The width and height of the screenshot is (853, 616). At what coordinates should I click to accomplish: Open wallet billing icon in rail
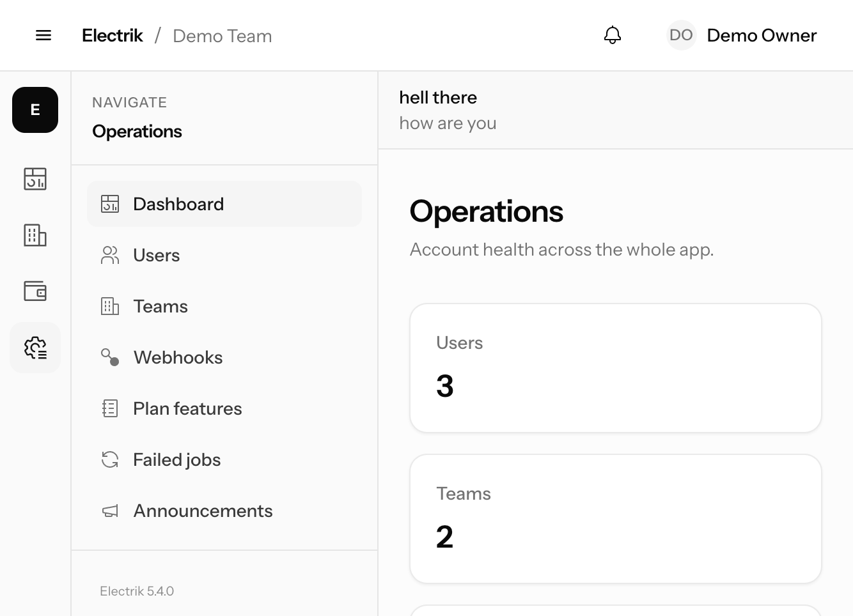(x=35, y=291)
